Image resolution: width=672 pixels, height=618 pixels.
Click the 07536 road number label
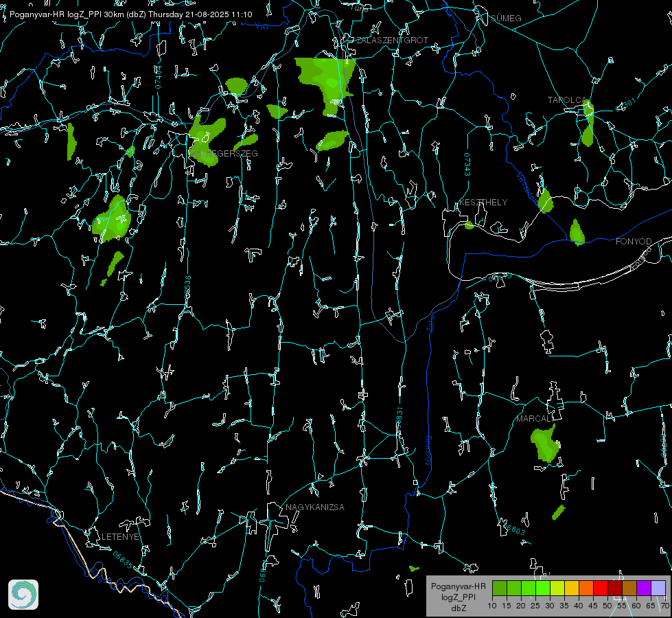pos(187,287)
